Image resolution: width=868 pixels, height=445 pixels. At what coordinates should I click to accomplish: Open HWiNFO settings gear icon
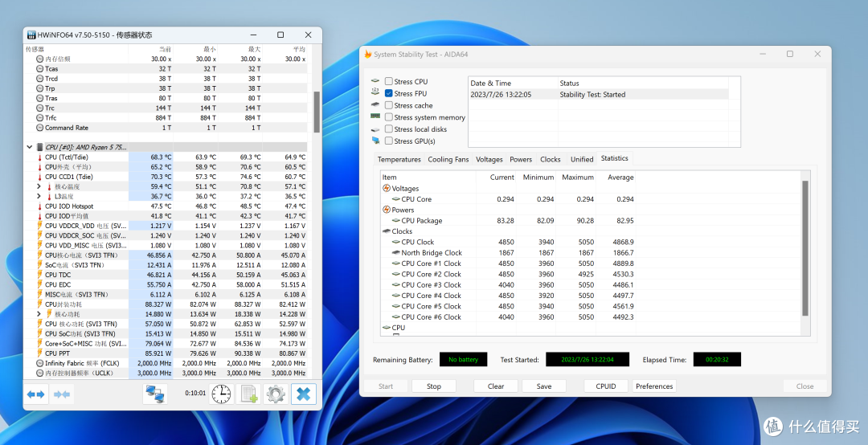[276, 394]
